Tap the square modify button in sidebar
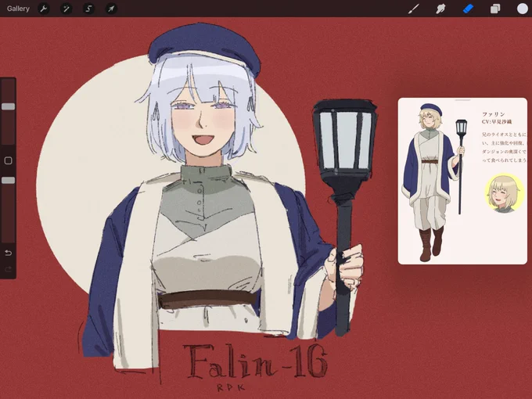This screenshot has height=399, width=532. pyautogui.click(x=8, y=160)
